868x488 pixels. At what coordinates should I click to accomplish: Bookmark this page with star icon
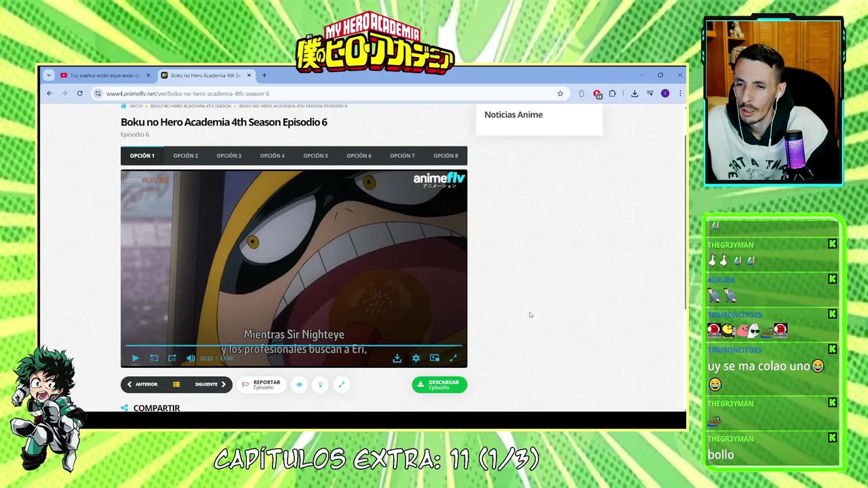(560, 94)
